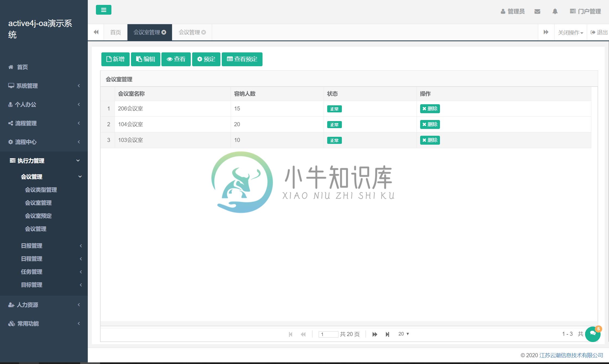Sort by the 容纳人数 column header
Viewport: 609px width, 364px height.
tap(277, 94)
